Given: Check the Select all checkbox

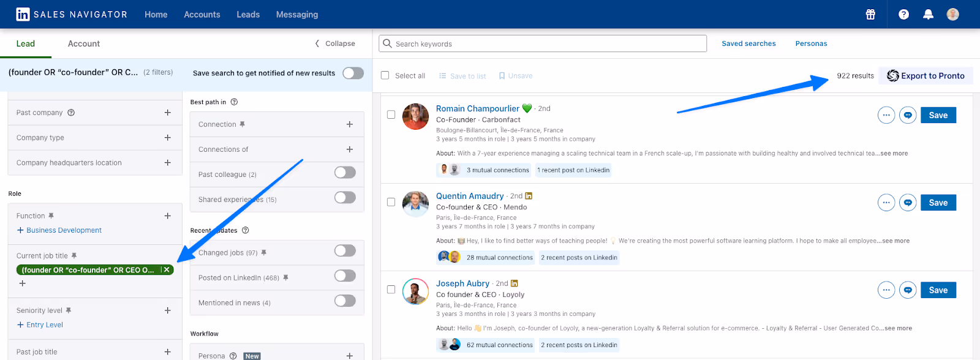Looking at the screenshot, I should coord(385,75).
